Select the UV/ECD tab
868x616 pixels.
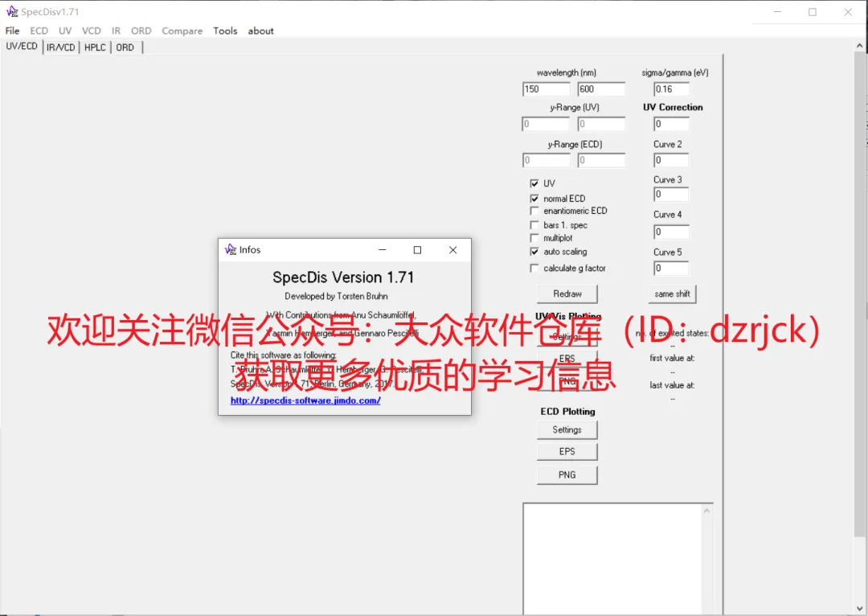[22, 47]
